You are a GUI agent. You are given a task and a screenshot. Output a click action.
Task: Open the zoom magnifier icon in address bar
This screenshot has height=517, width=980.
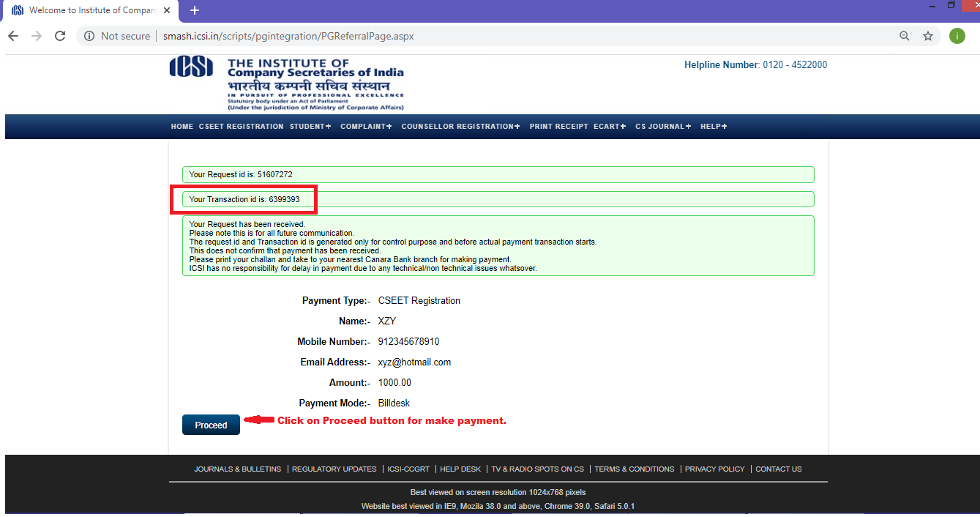click(905, 36)
